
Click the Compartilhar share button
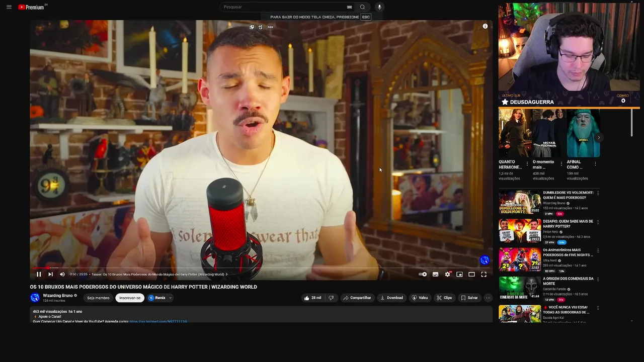tap(357, 298)
